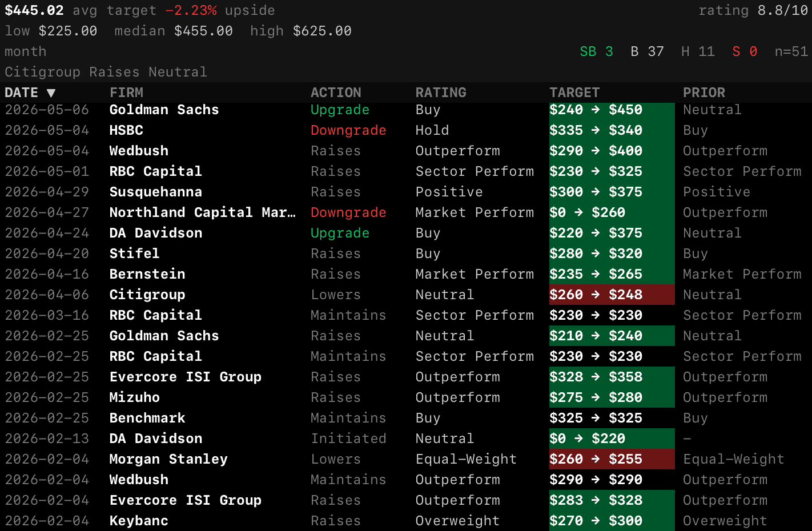Select the S 0 sell count
Screen dimensions: 812x531
[745, 51]
